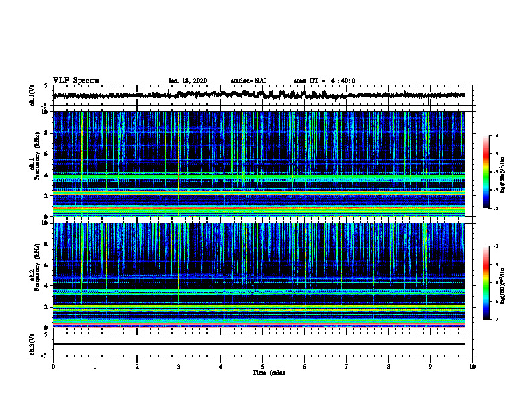Select the "Jan. 18, 2020" date text
This screenshot has height=411, width=532.
187,81
